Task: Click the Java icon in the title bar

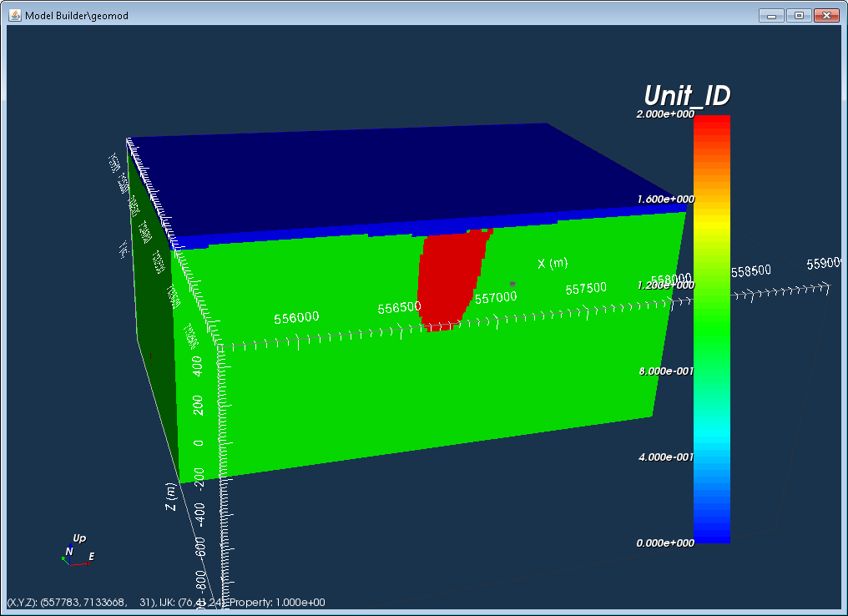Action: (x=15, y=15)
